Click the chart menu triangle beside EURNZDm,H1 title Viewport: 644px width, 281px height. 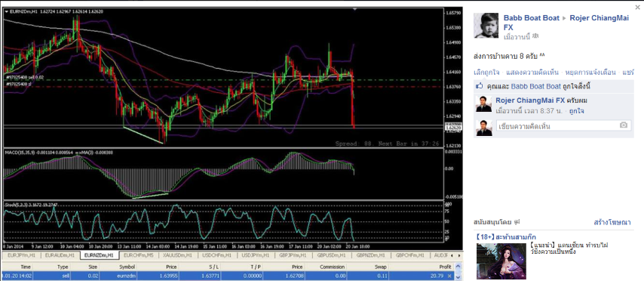pos(6,11)
